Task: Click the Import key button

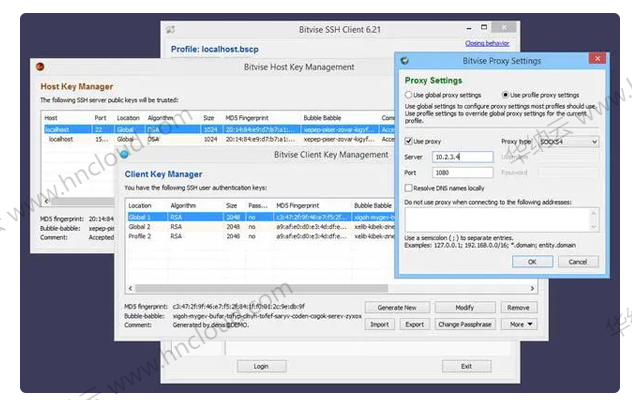Action: [379, 324]
